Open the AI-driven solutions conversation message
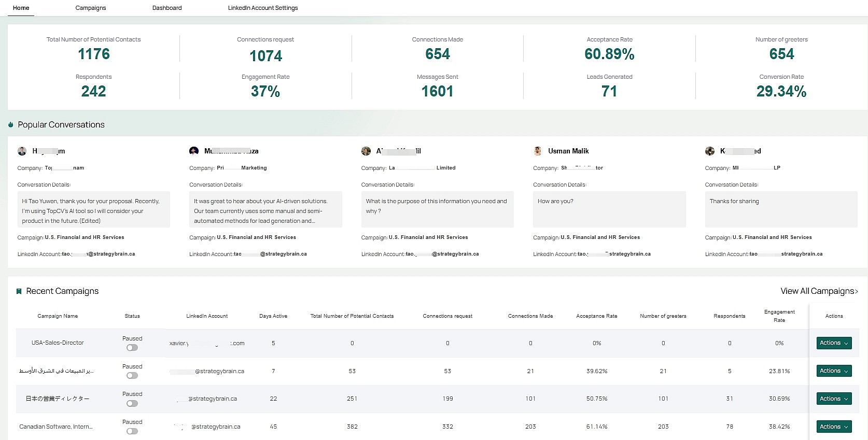 pyautogui.click(x=265, y=209)
